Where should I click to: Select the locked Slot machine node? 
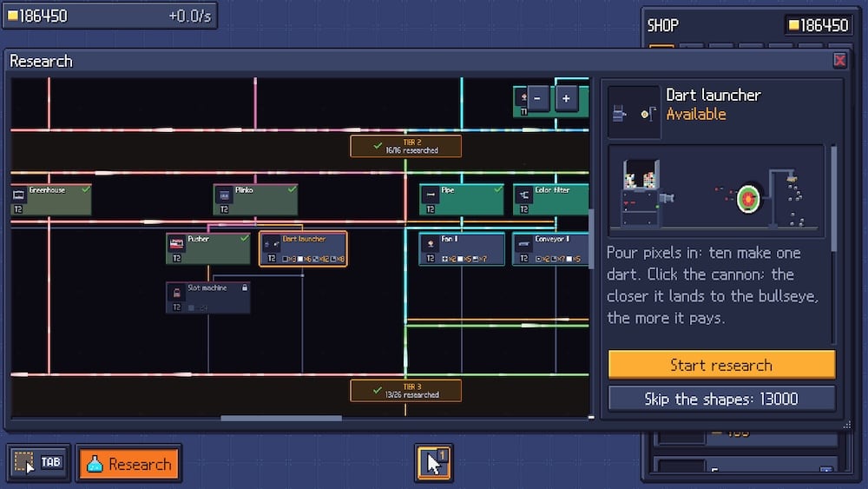(208, 298)
